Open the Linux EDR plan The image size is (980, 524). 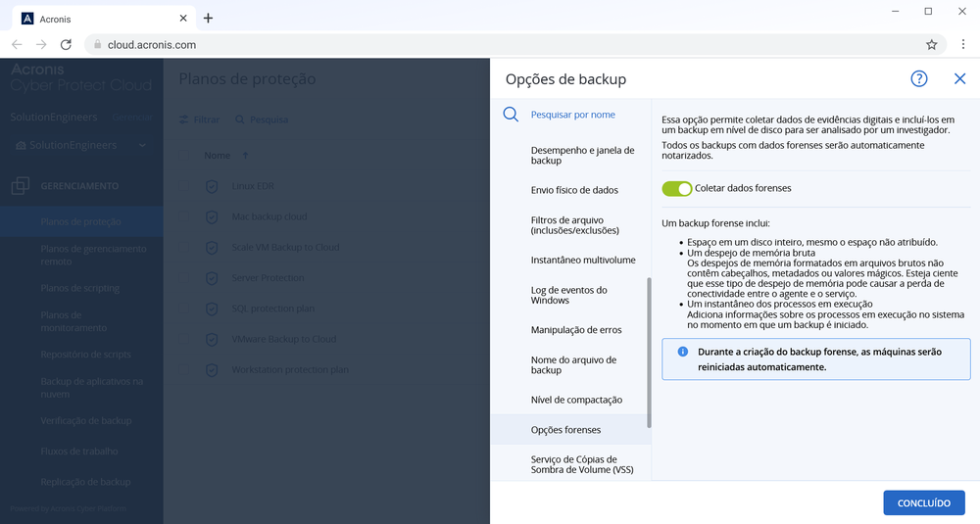click(x=253, y=186)
